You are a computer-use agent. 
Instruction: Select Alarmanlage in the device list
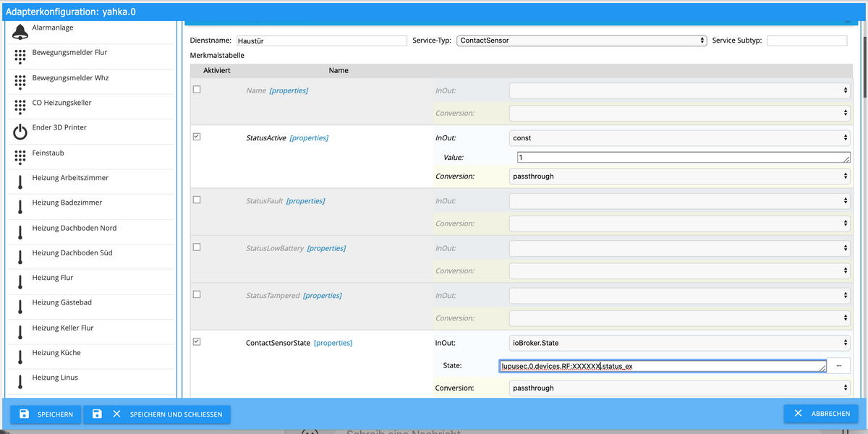(92, 32)
